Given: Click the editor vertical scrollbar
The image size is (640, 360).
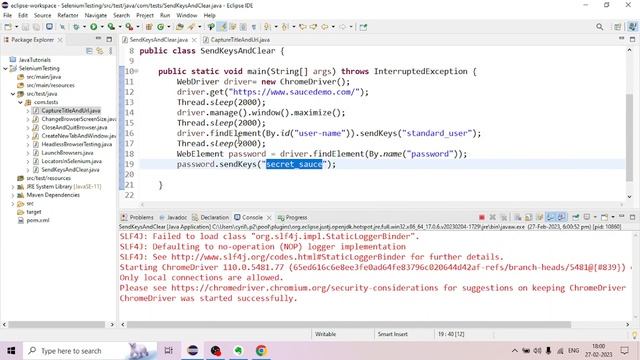Looking at the screenshot, I should pyautogui.click(x=629, y=138).
